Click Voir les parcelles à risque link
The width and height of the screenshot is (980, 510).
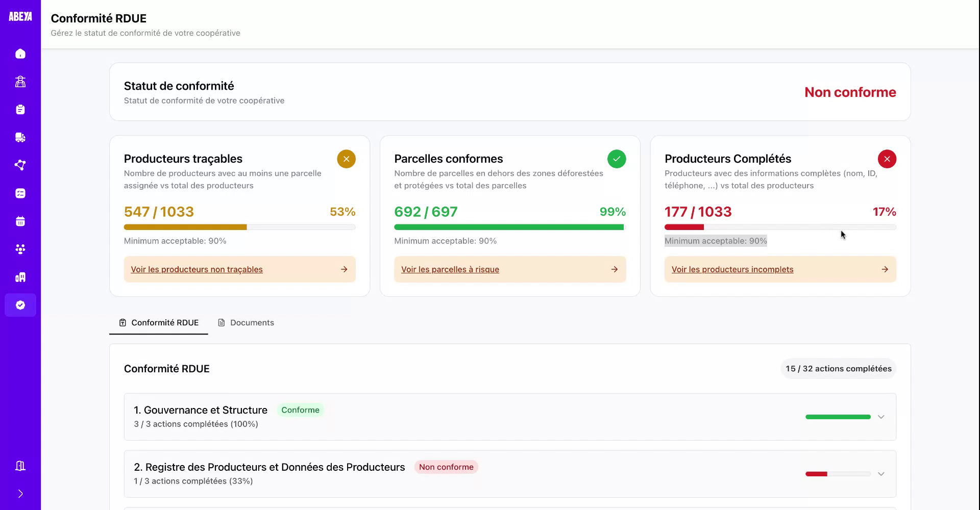[x=450, y=269]
